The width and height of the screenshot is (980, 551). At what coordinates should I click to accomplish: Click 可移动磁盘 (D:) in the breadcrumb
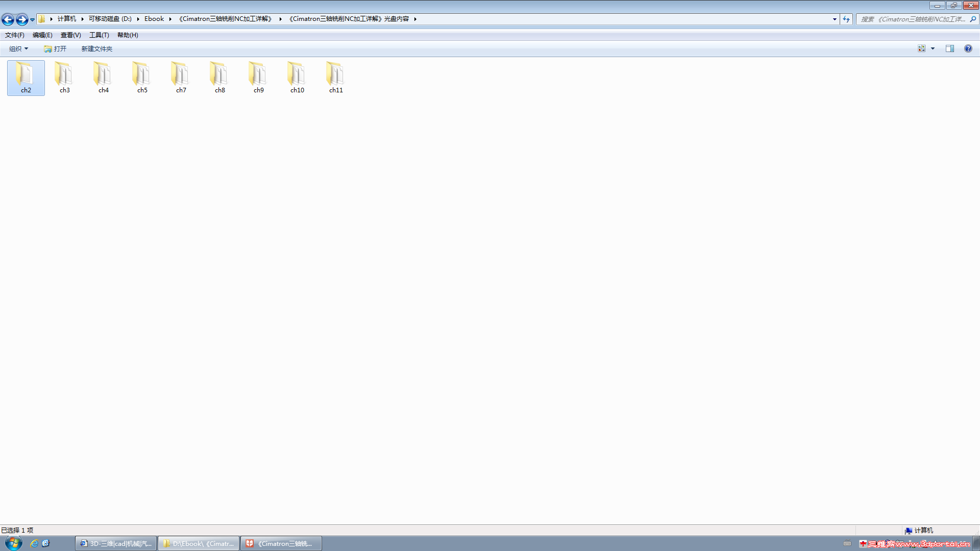[x=110, y=19]
